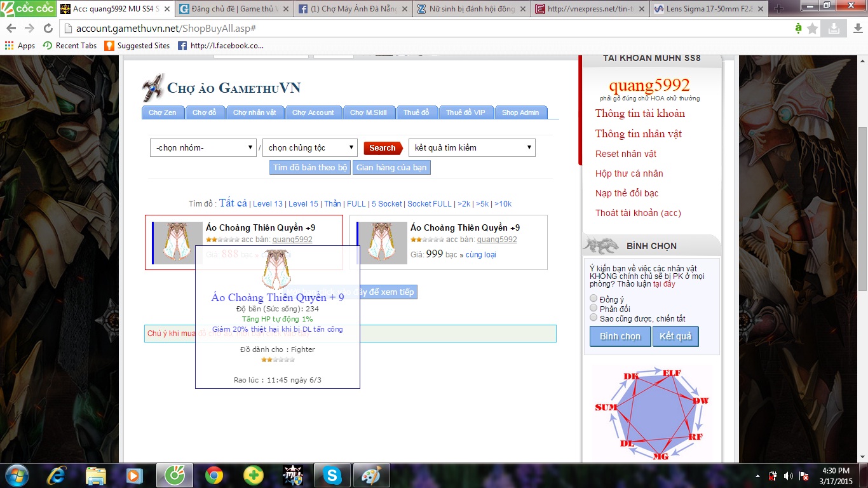Click the green Coc Coc logo button

click(27, 9)
